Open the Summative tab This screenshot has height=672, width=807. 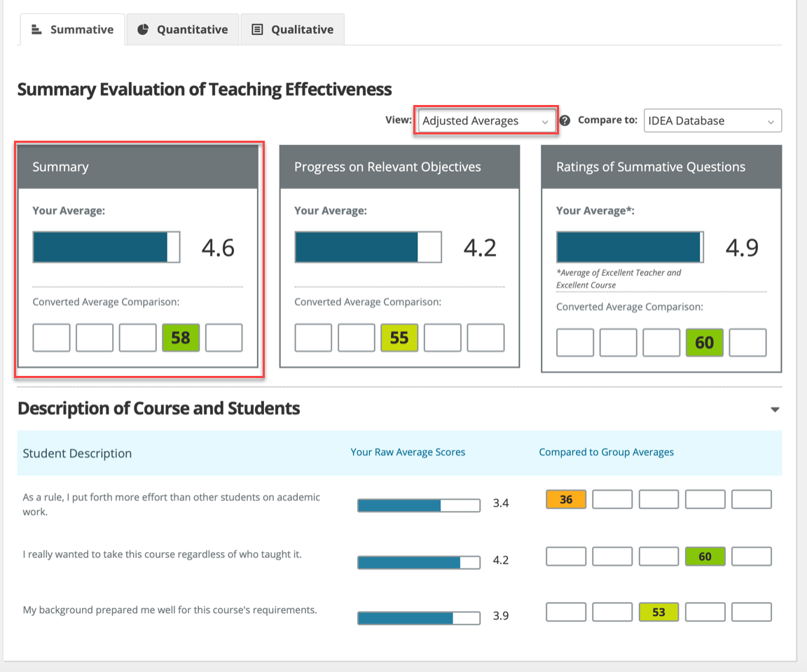[x=73, y=29]
